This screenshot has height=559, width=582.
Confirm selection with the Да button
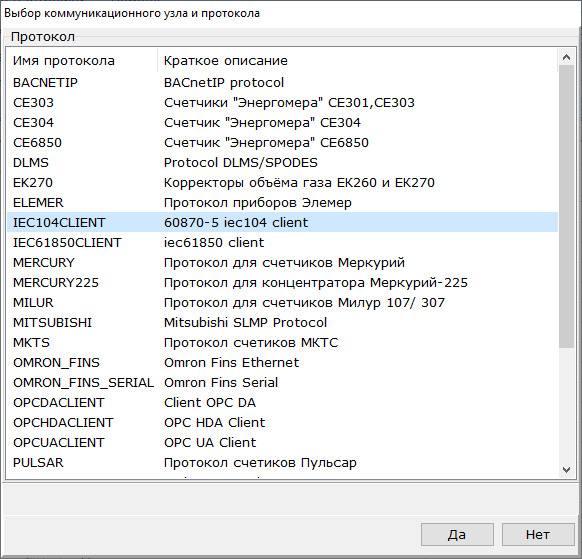click(457, 534)
